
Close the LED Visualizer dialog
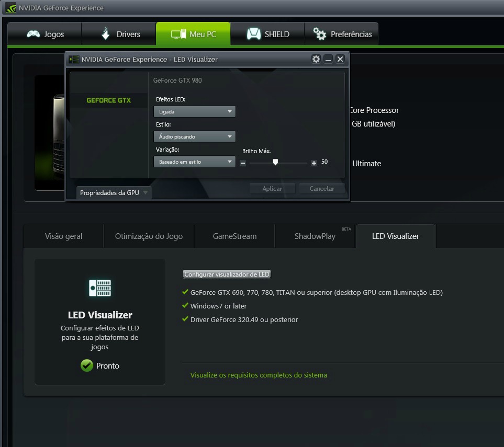pos(340,59)
